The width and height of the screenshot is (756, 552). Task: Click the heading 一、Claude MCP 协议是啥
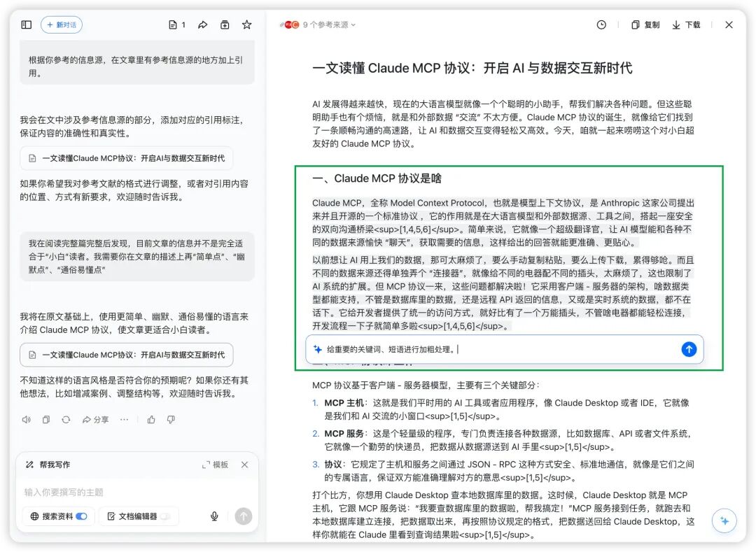(377, 178)
